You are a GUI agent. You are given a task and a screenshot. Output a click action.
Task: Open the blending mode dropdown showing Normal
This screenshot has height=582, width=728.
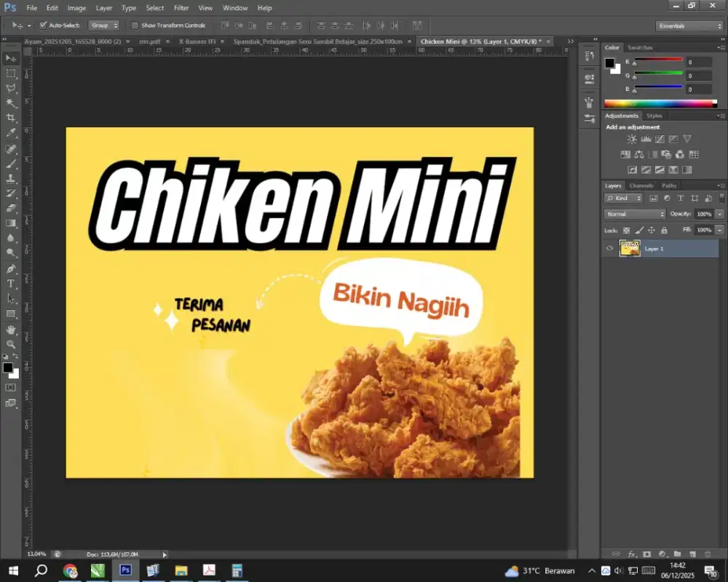coord(633,214)
